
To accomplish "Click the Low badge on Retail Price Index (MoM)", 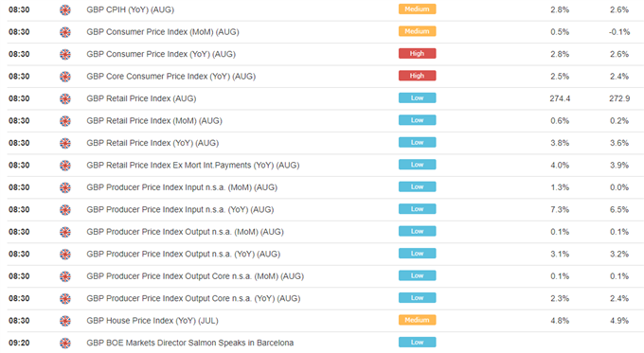I will 417,120.
